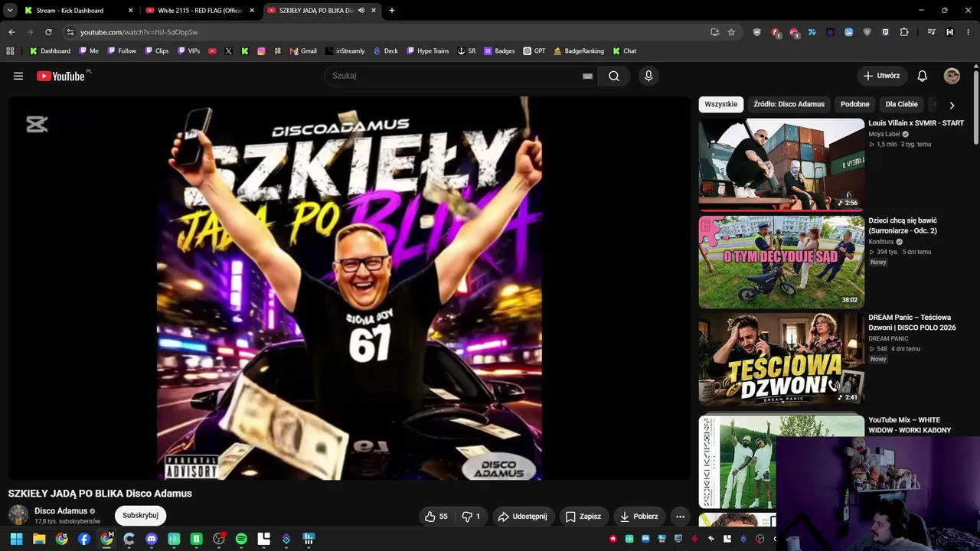
Task: Open the YouTube bookmark icon
Action: pos(212,51)
